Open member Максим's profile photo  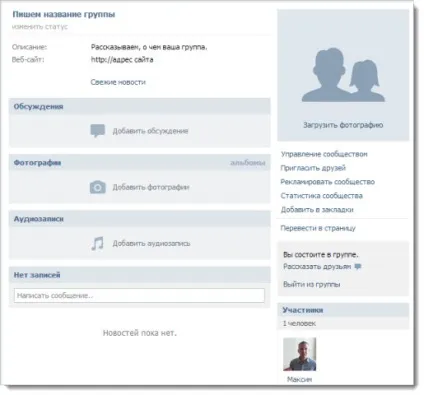tap(300, 354)
